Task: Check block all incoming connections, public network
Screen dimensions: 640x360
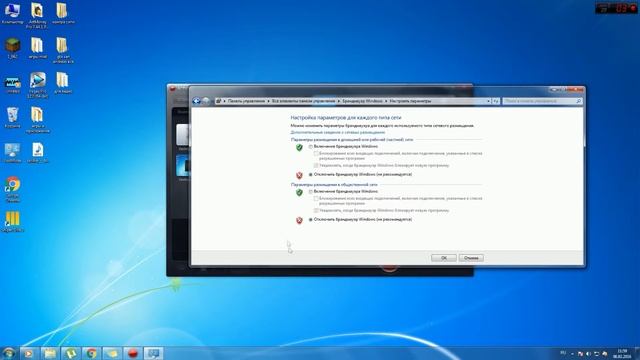Action: [x=316, y=198]
